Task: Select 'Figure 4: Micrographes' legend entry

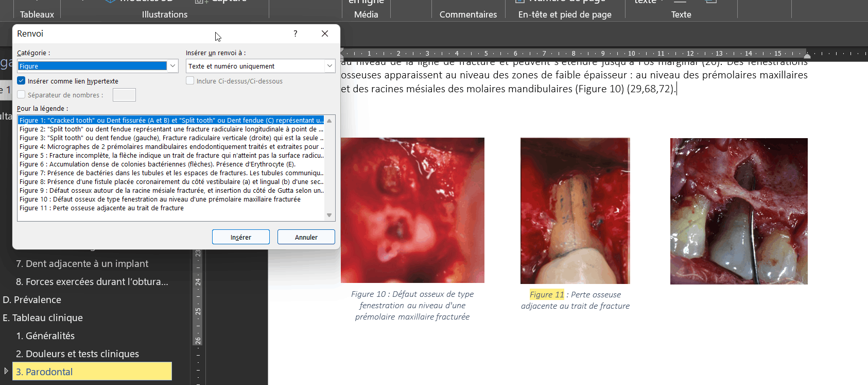Action: coord(171,146)
